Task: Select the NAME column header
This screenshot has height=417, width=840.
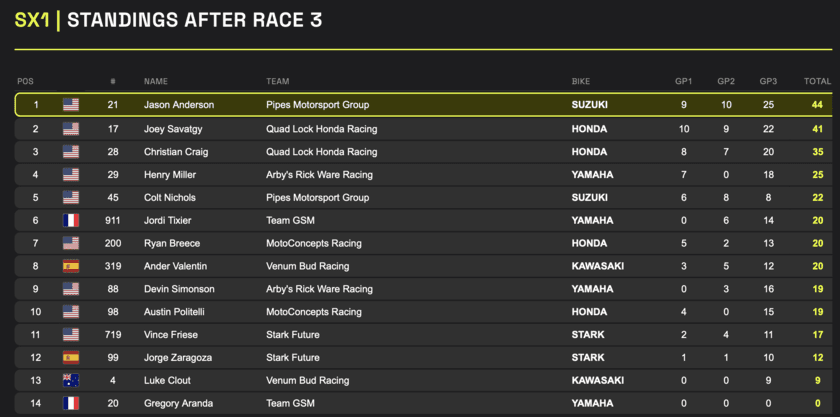Action: tap(156, 81)
